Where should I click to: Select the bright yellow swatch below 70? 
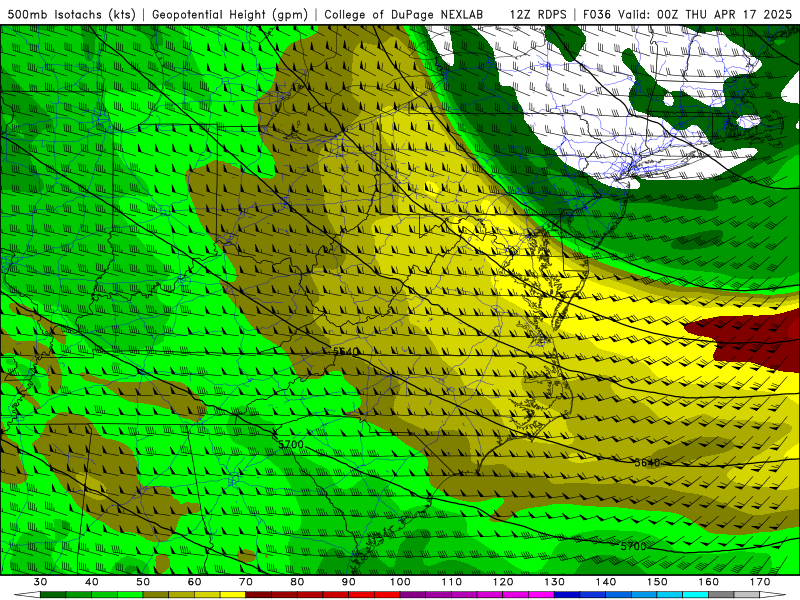click(233, 595)
